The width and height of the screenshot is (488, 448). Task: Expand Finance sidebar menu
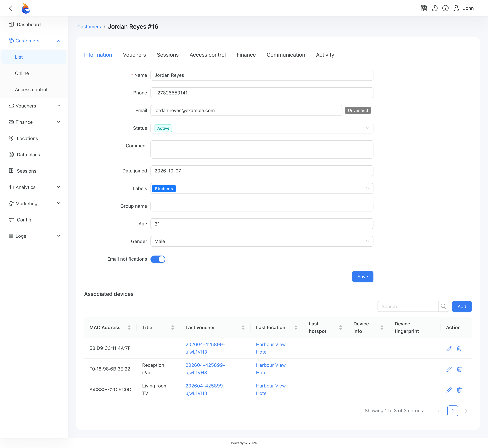pyautogui.click(x=34, y=122)
